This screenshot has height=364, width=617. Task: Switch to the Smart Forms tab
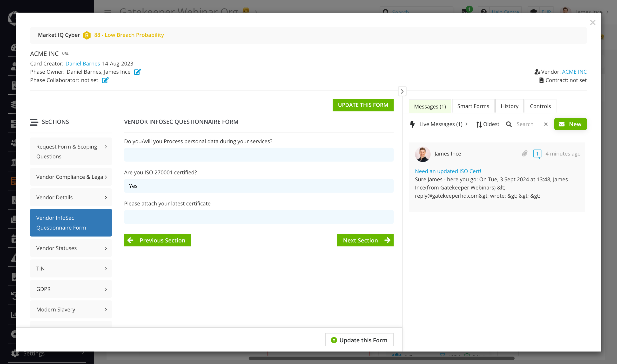473,106
